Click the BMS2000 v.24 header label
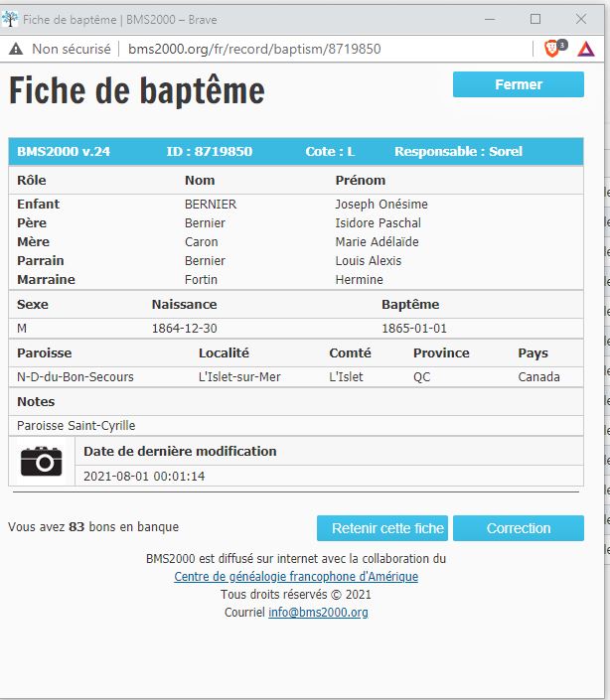610x700 pixels. 64,151
